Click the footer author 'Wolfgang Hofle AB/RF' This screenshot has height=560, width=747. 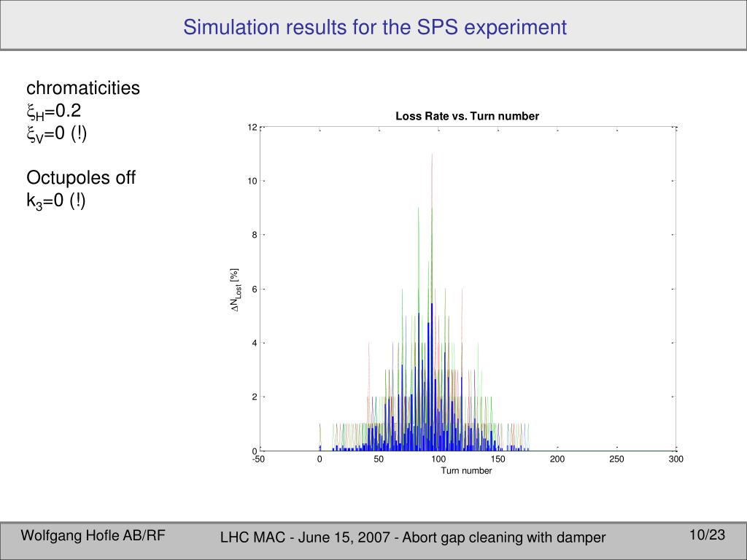coord(93,536)
